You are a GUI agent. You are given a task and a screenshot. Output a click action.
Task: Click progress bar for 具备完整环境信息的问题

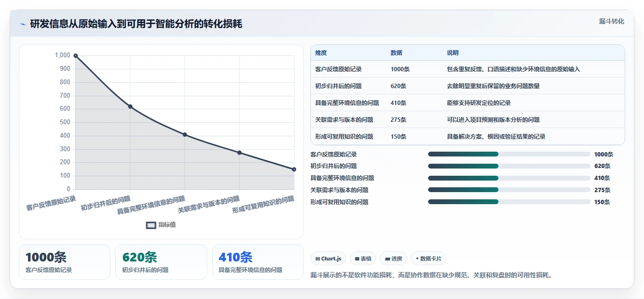(x=509, y=178)
